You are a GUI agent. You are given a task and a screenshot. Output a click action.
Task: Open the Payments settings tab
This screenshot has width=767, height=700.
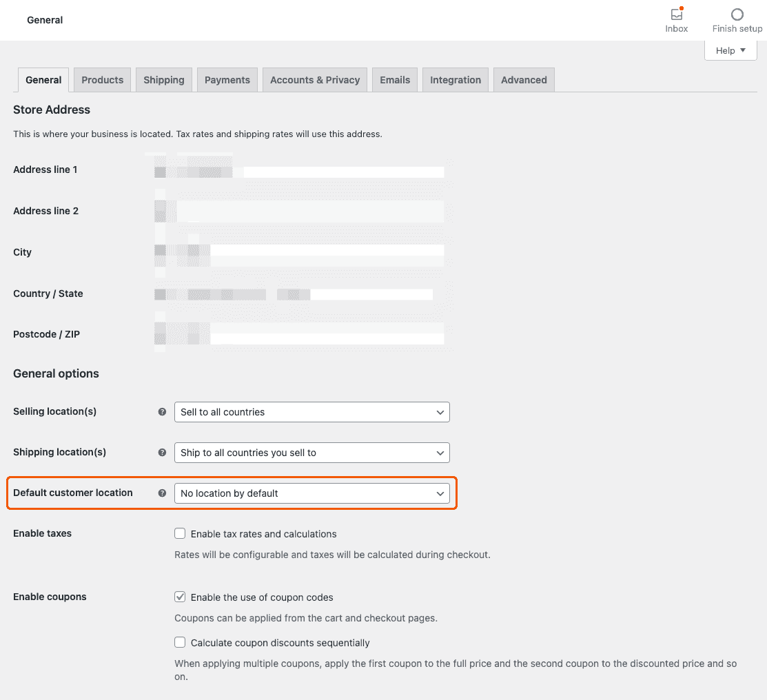pos(227,79)
